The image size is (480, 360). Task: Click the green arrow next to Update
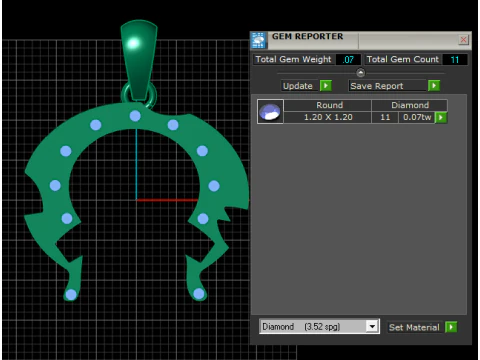(x=326, y=86)
